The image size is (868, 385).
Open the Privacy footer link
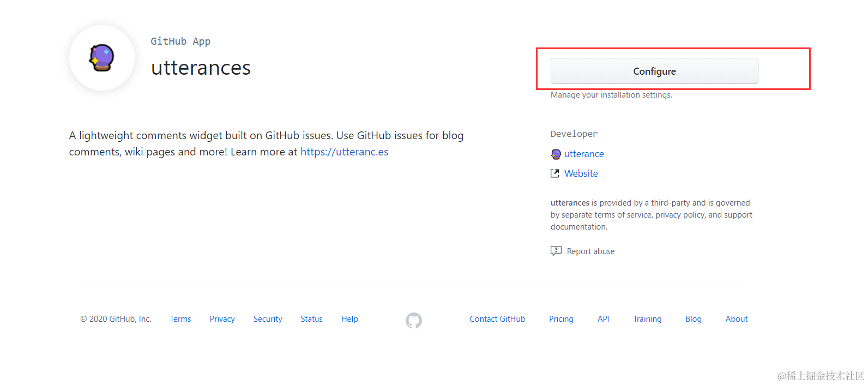pos(222,319)
